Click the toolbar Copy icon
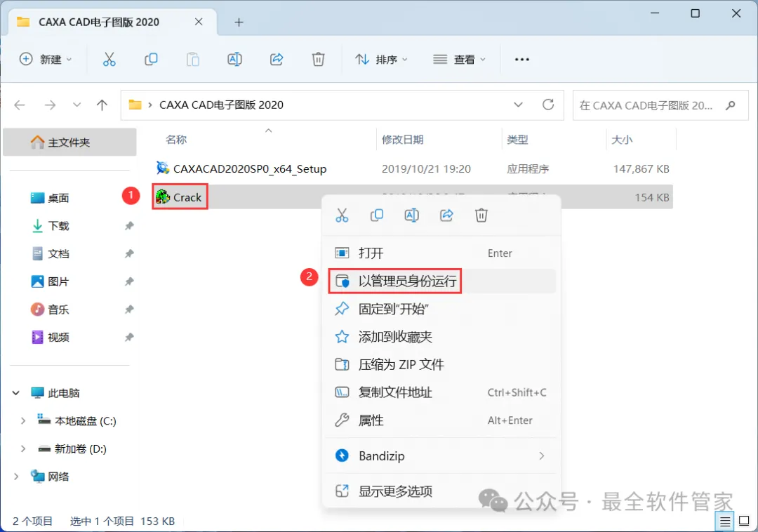Viewport: 758px width, 532px height. click(x=151, y=60)
